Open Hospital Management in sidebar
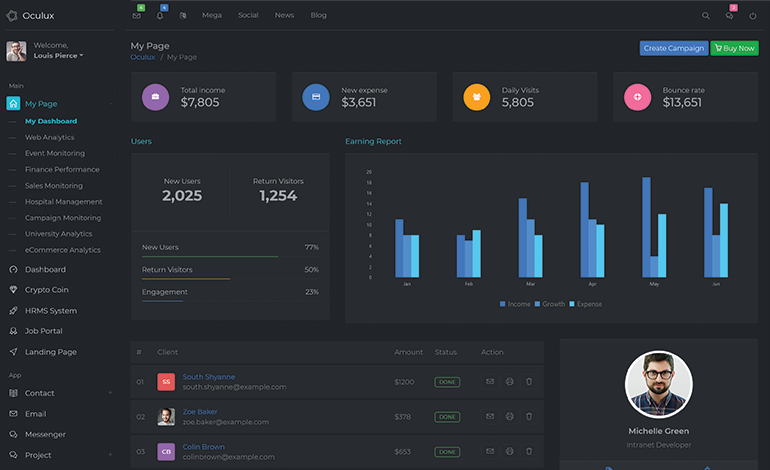 click(x=64, y=202)
